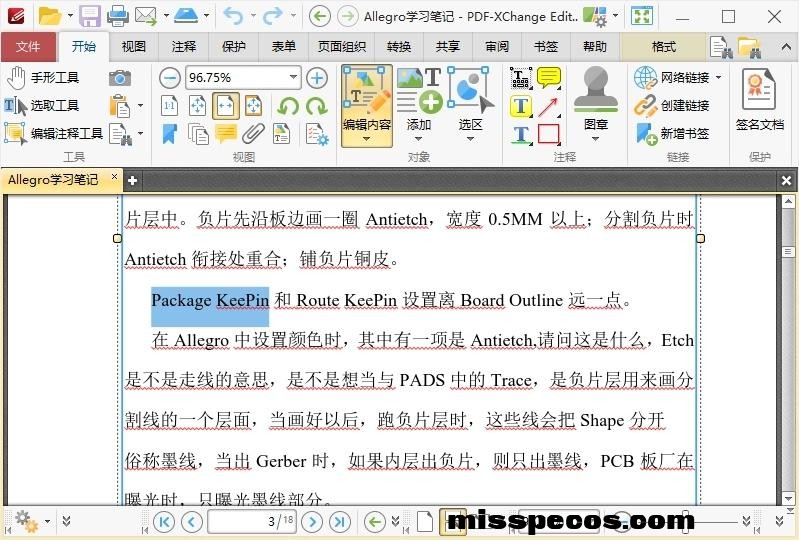Open the Help (帮助) ribbon tab

[594, 47]
